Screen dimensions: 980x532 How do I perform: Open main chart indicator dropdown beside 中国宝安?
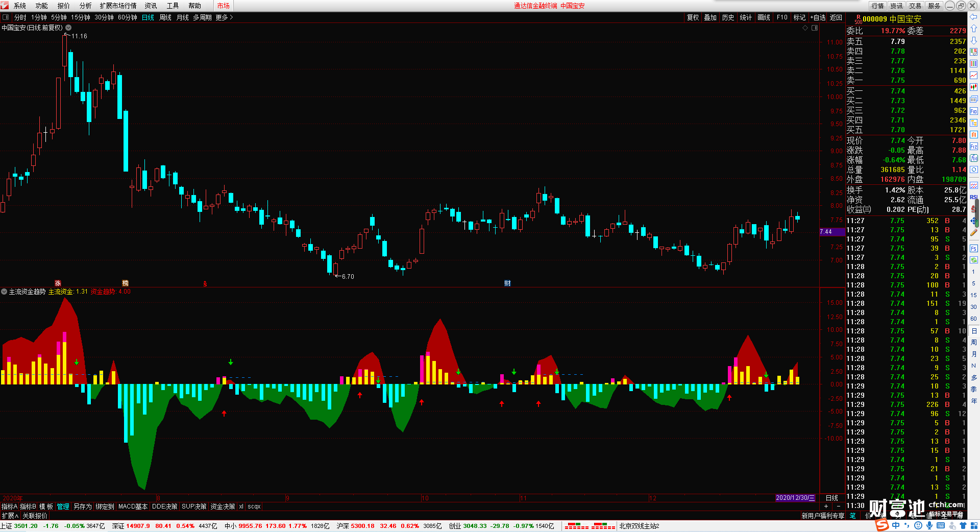pos(68,28)
